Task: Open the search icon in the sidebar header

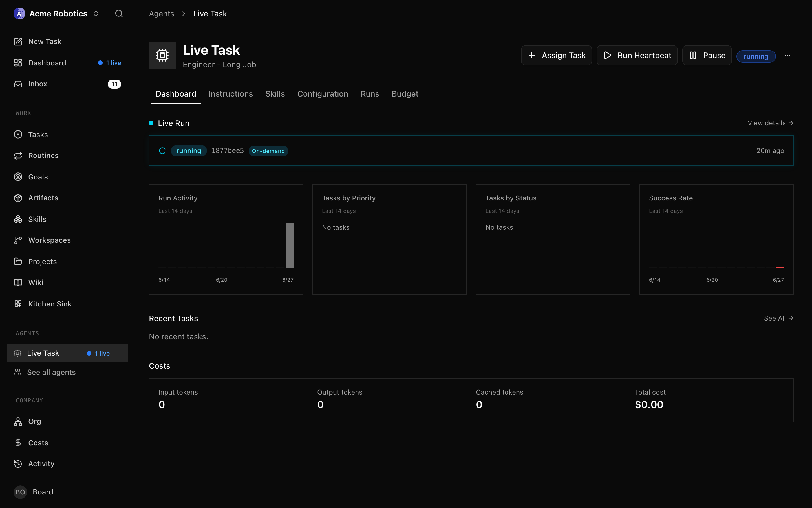Action: click(x=119, y=14)
